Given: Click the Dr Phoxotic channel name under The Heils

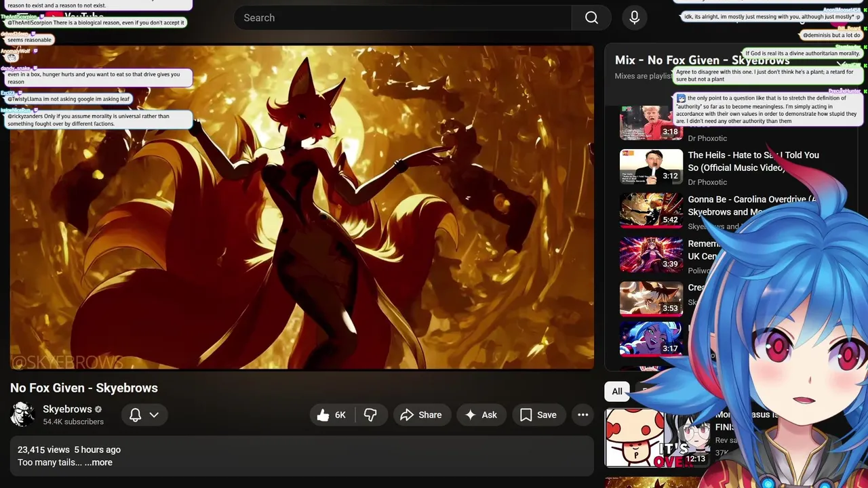Looking at the screenshot, I should click(707, 182).
